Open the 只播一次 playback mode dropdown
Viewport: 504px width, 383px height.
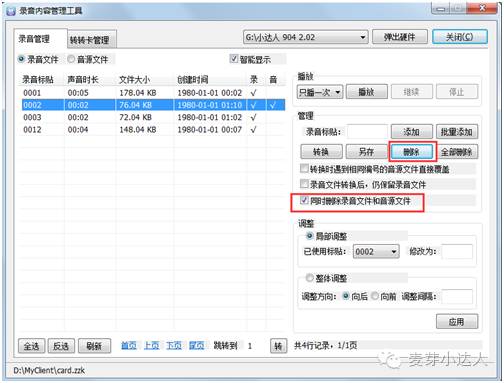point(319,92)
